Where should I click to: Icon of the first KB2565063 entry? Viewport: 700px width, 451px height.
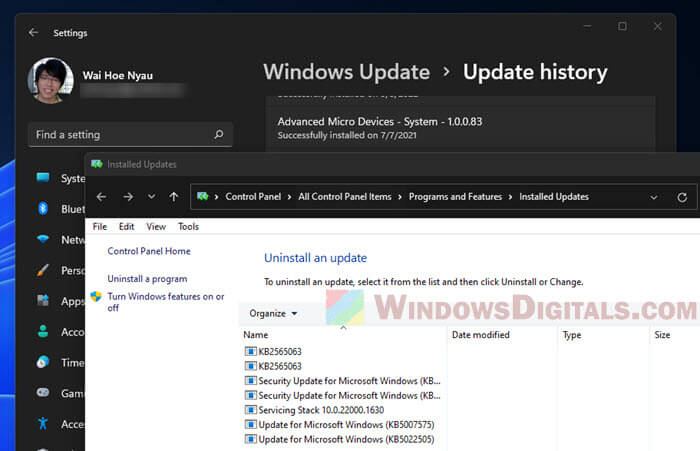coord(250,351)
